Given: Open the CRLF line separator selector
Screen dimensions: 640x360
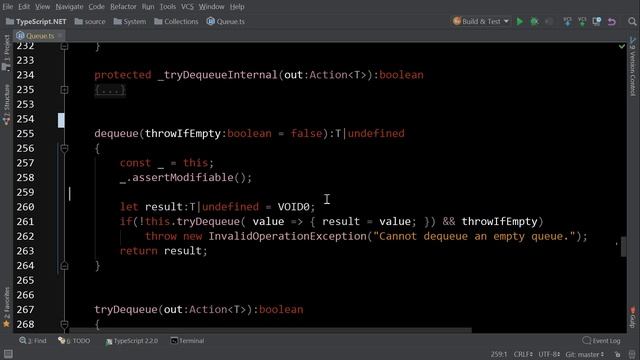Looking at the screenshot, I should [523, 354].
